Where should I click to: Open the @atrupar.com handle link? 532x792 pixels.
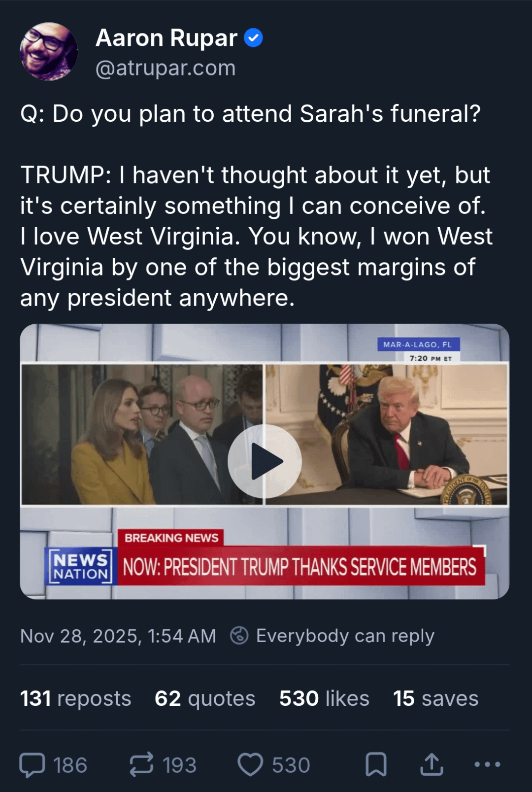(x=166, y=68)
